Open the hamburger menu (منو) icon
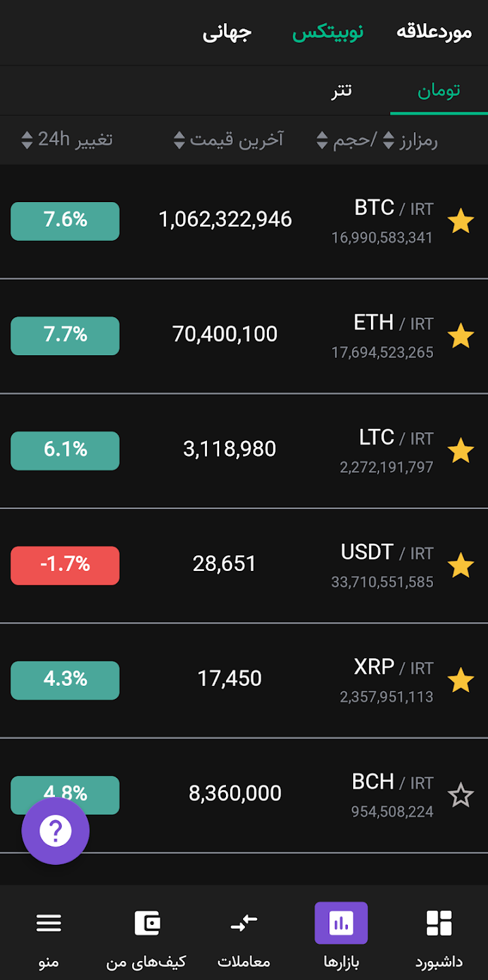 pyautogui.click(x=49, y=923)
